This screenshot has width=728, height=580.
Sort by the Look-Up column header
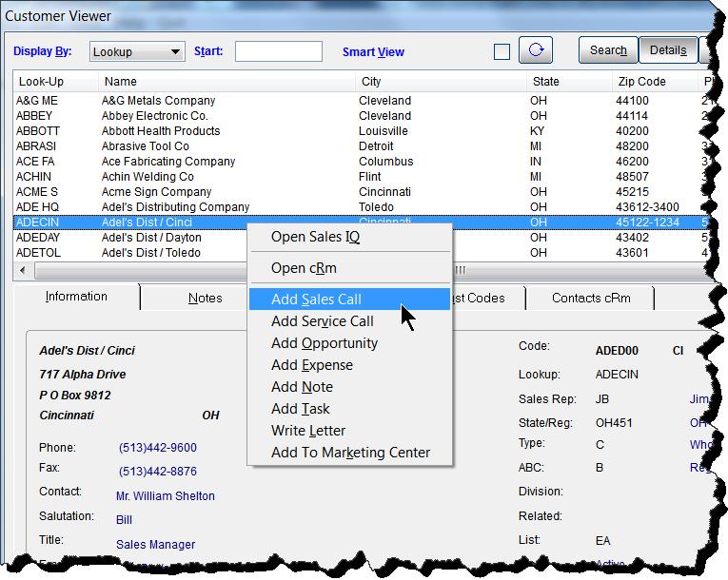point(56,82)
